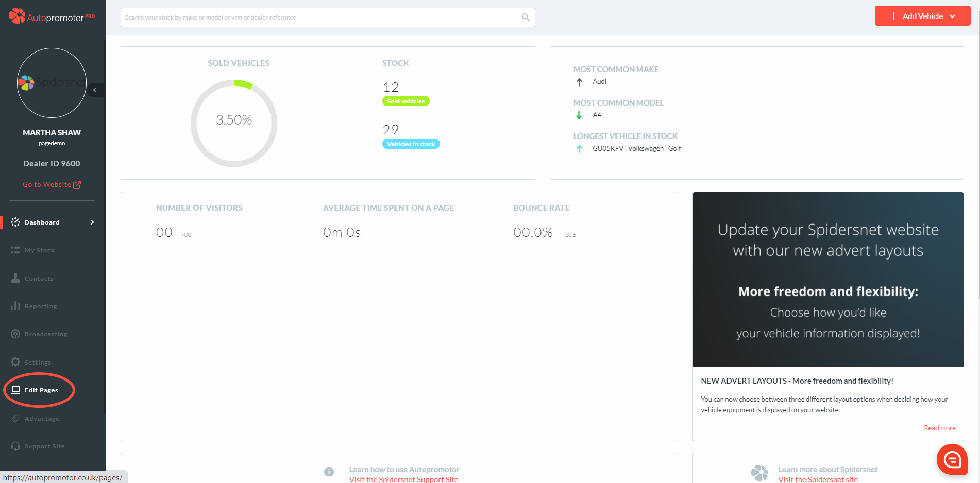Click the Broadcasting signal icon
The height and width of the screenshot is (483, 980).
(x=15, y=334)
